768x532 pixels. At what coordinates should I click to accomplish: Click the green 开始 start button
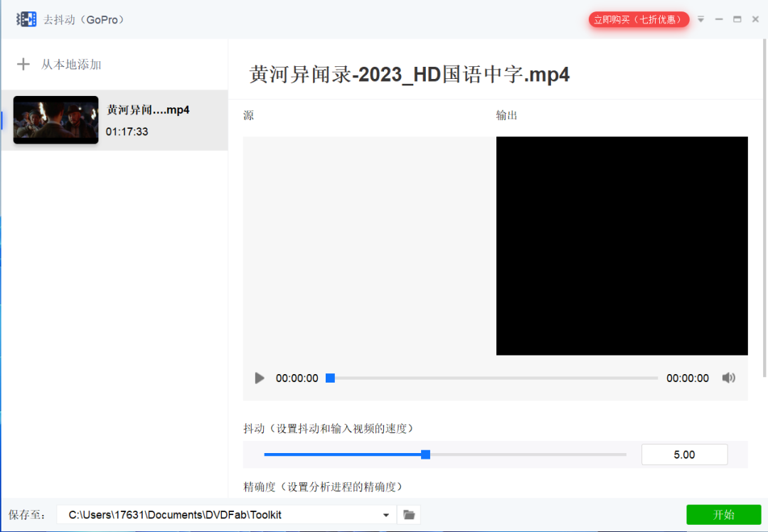pos(723,514)
